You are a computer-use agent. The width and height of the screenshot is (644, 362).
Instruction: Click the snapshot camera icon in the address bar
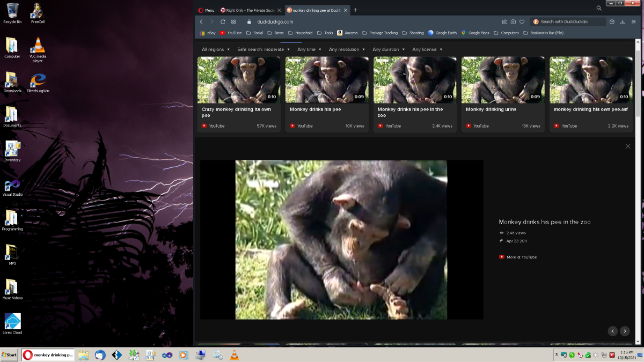click(513, 22)
